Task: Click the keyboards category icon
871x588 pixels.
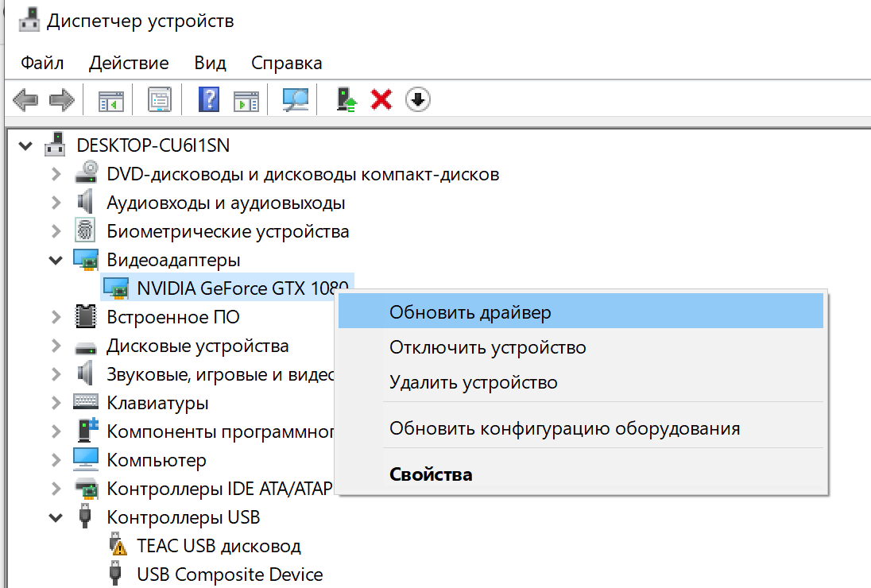Action: pyautogui.click(x=86, y=401)
